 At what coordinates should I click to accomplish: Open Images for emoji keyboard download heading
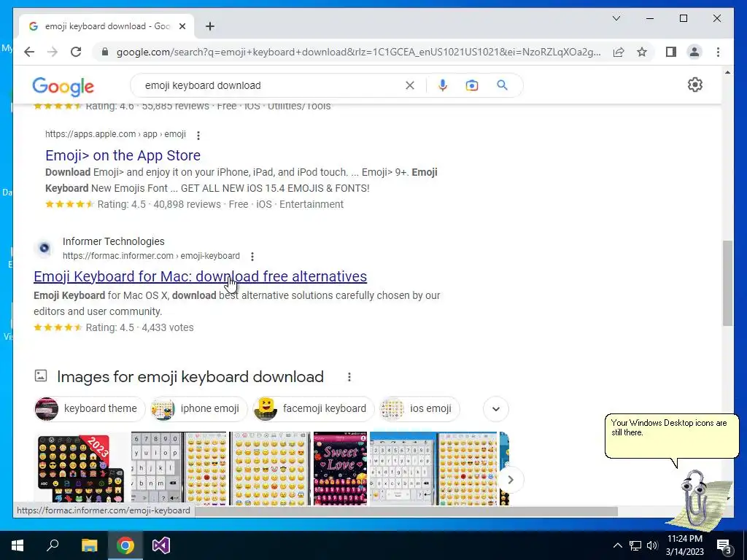(190, 377)
